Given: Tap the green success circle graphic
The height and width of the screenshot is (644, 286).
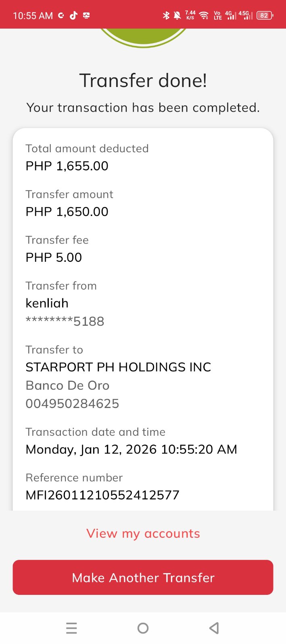Looking at the screenshot, I should tap(143, 37).
